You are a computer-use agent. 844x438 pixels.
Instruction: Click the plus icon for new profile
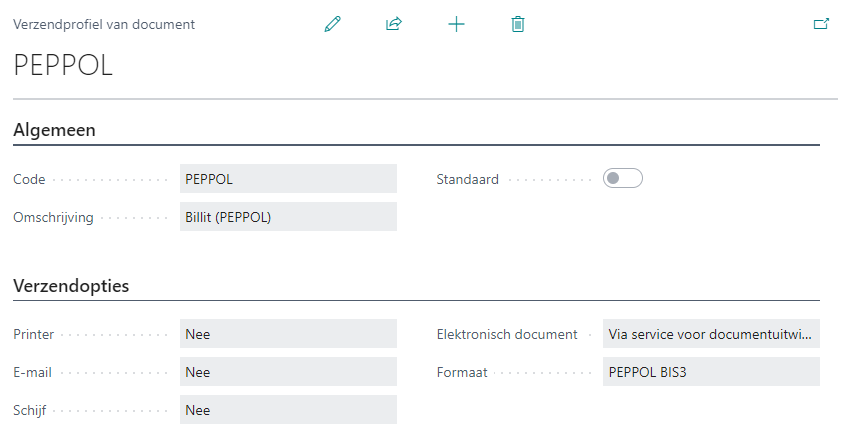pyautogui.click(x=456, y=24)
